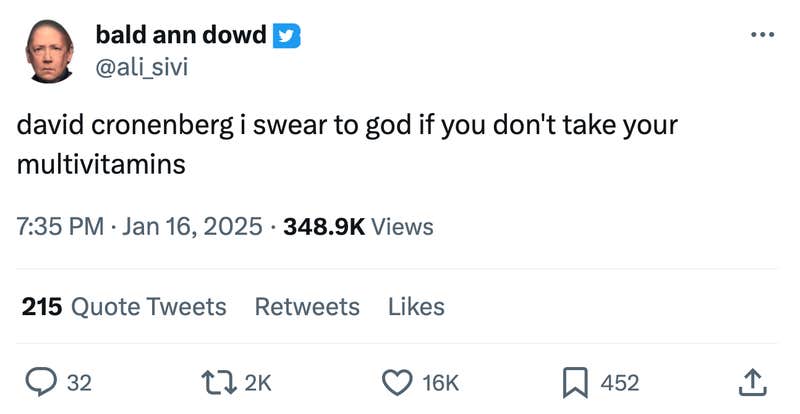The image size is (800, 414).
Task: Show the Likes list
Action: tap(416, 306)
